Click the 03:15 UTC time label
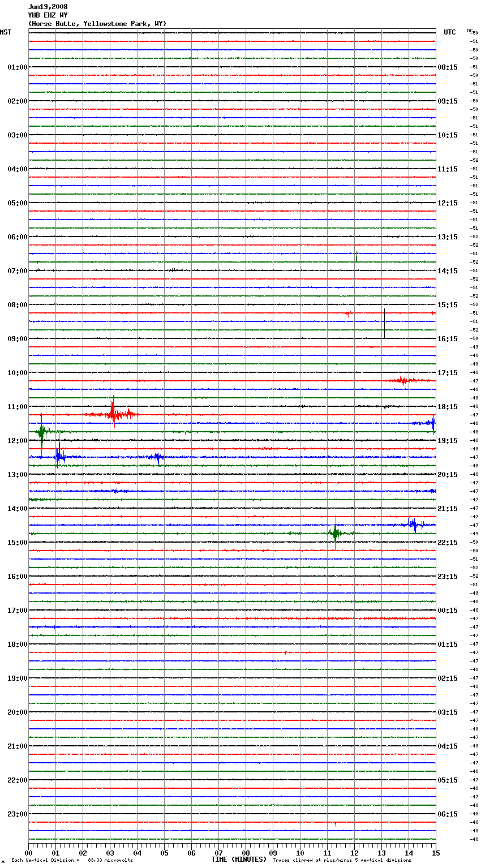Screen dimensions: 481x868 click(448, 712)
